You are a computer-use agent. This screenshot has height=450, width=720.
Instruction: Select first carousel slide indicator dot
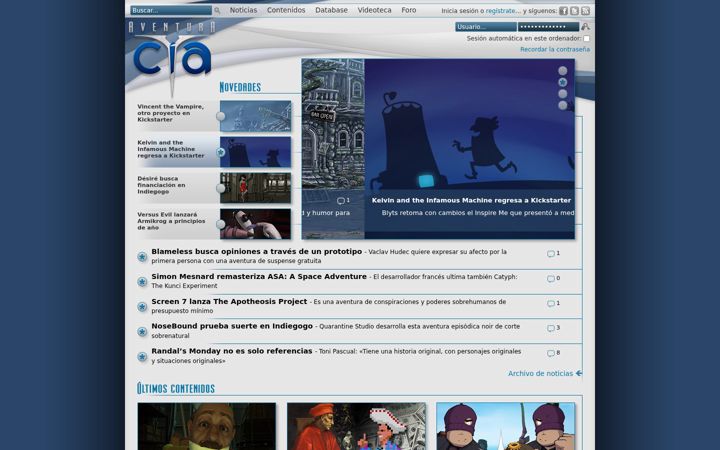pyautogui.click(x=562, y=71)
